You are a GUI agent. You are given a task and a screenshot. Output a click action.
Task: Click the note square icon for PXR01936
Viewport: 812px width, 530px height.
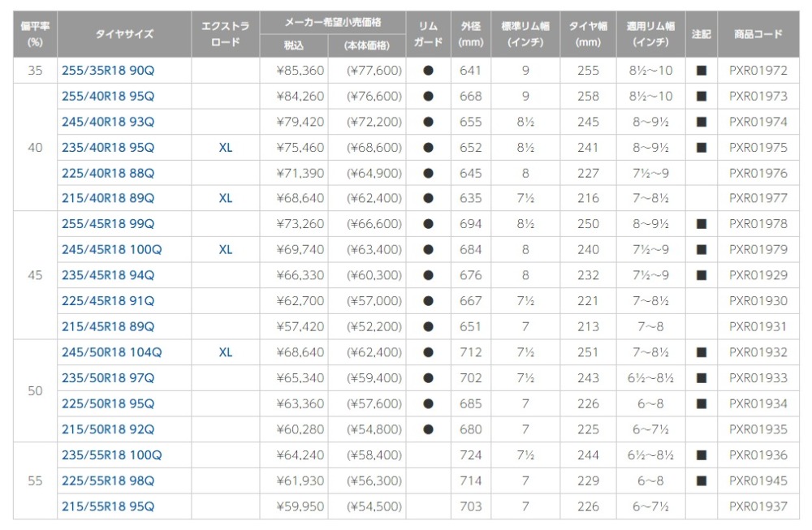point(702,455)
